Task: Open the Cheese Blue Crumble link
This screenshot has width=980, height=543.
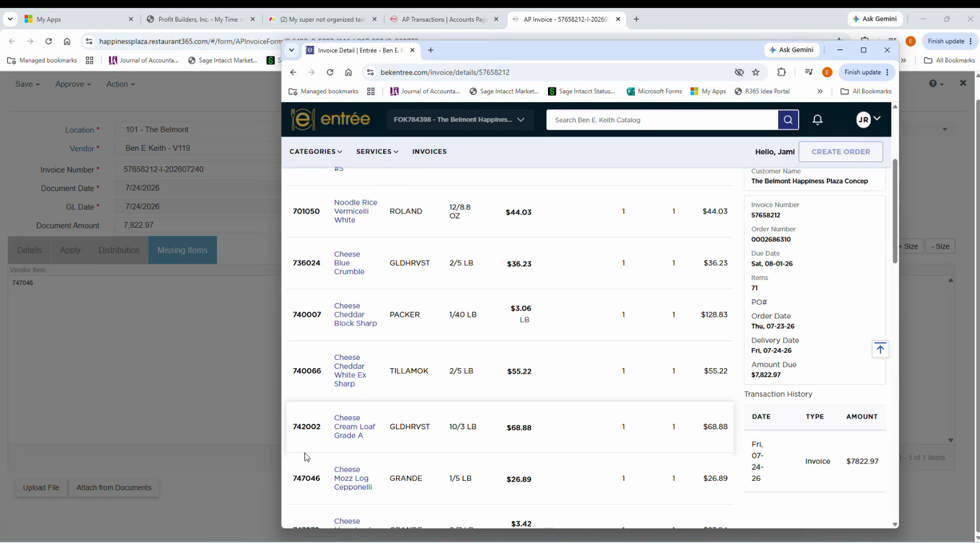Action: pos(349,263)
